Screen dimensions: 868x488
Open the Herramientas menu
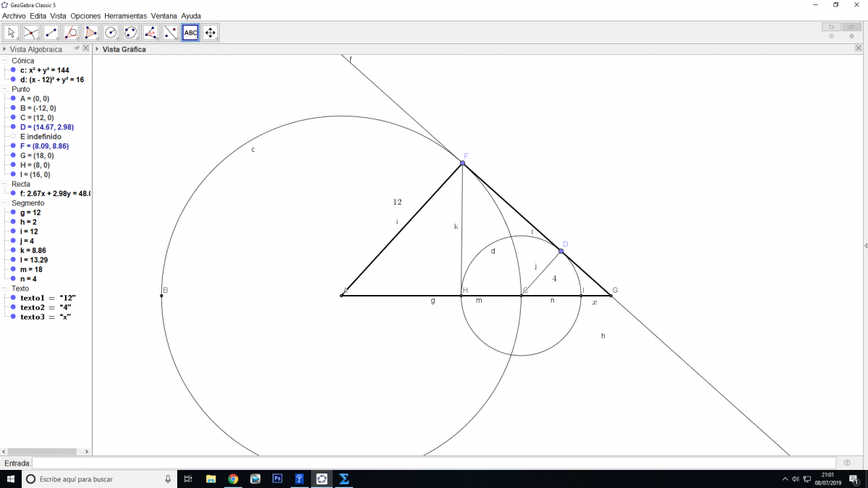[125, 15]
